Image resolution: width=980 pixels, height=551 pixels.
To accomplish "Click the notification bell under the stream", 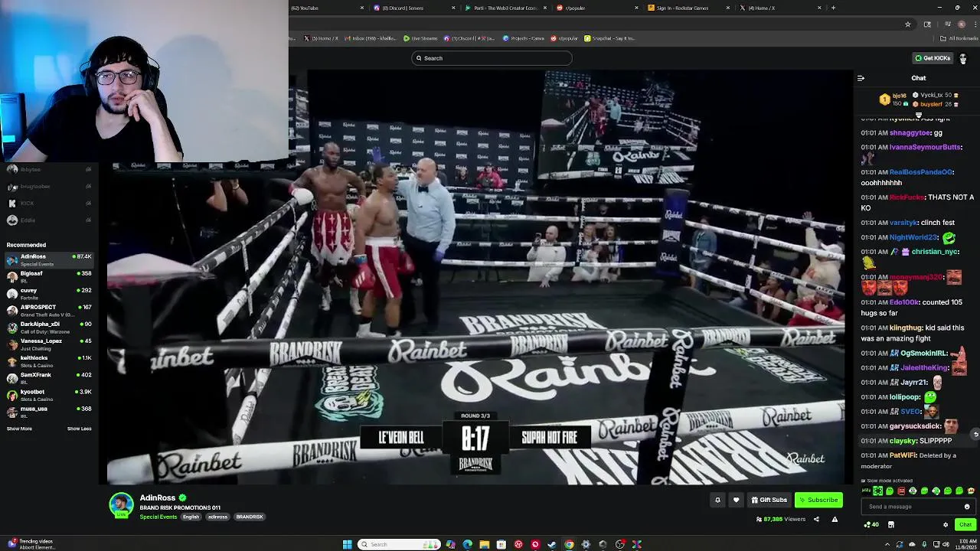I will click(717, 500).
